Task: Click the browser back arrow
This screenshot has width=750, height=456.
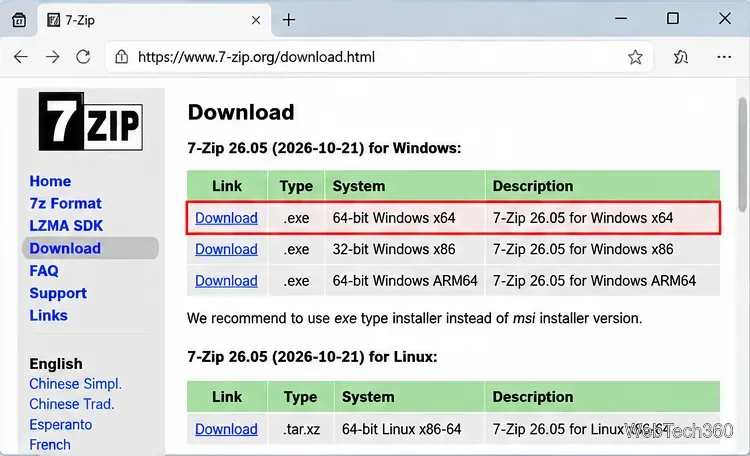Action: [x=21, y=57]
